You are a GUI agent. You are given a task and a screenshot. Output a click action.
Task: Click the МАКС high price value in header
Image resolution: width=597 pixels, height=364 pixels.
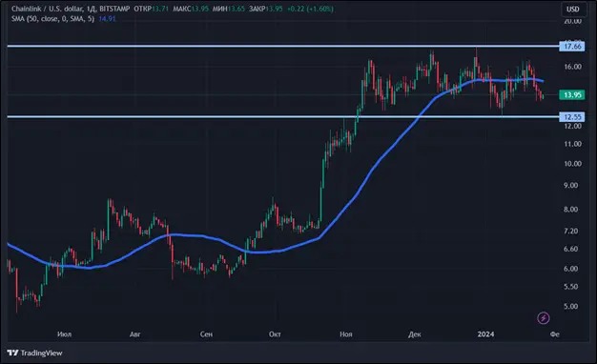click(x=200, y=9)
